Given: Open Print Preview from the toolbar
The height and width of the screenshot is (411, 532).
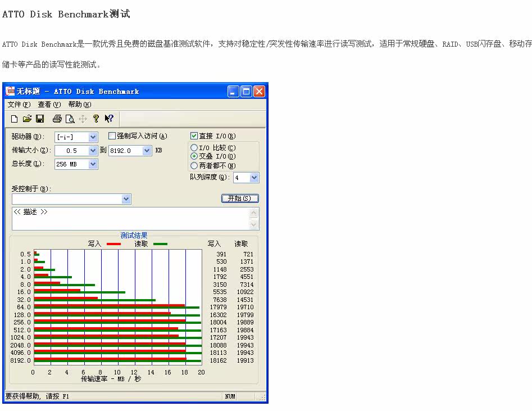Looking at the screenshot, I should pyautogui.click(x=70, y=119).
